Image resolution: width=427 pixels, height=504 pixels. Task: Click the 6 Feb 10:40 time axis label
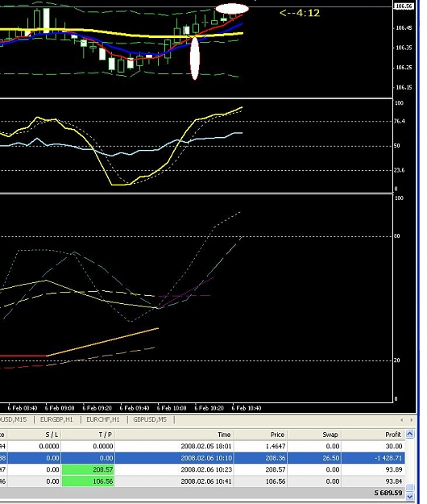[247, 408]
